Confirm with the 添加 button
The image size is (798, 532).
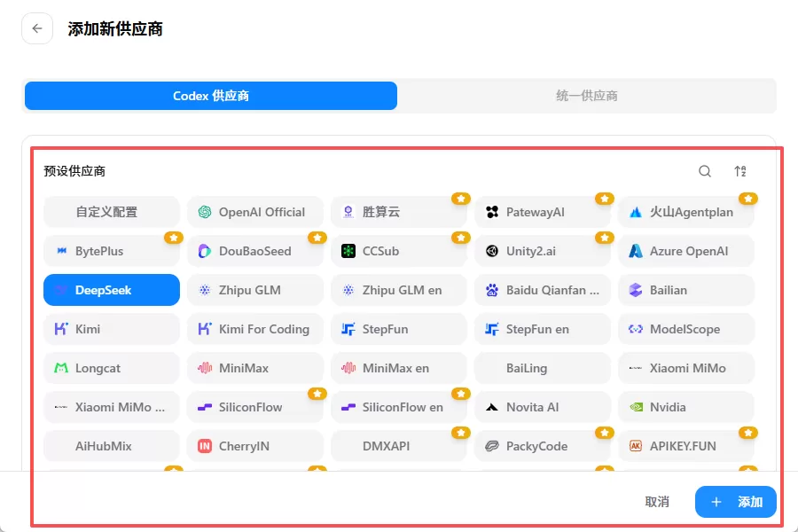tap(735, 502)
